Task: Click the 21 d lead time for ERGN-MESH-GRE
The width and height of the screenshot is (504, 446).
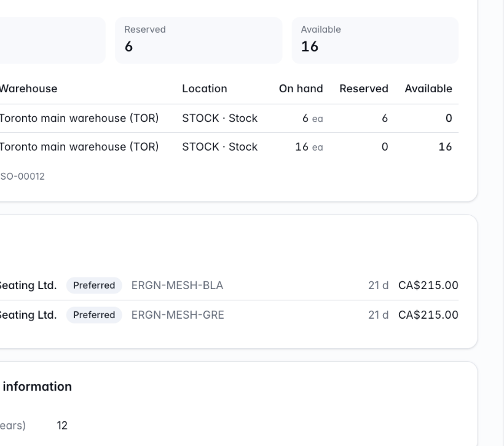Action: click(x=379, y=315)
